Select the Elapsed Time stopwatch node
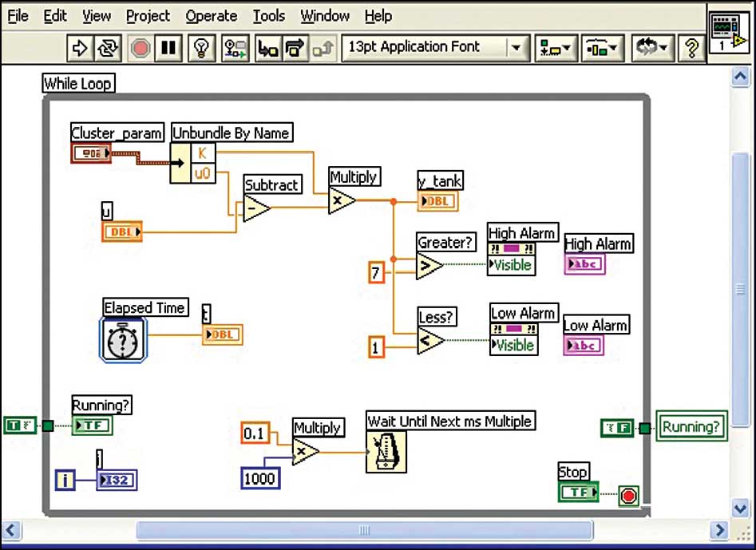756x550 pixels. (x=124, y=340)
